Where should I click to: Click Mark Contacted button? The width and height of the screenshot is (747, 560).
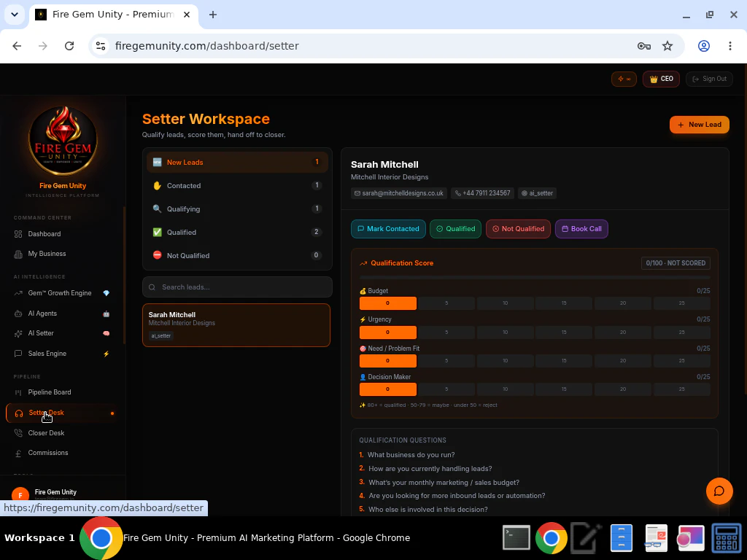[x=388, y=229]
